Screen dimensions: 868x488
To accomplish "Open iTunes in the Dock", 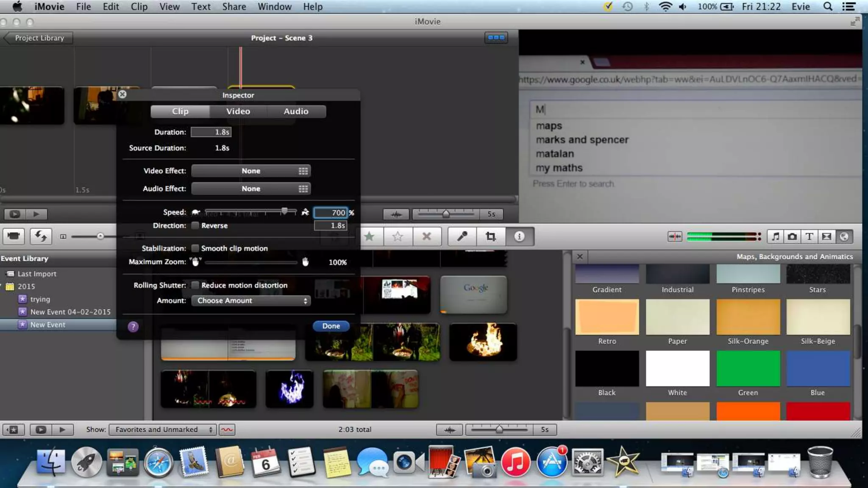I will (515, 462).
